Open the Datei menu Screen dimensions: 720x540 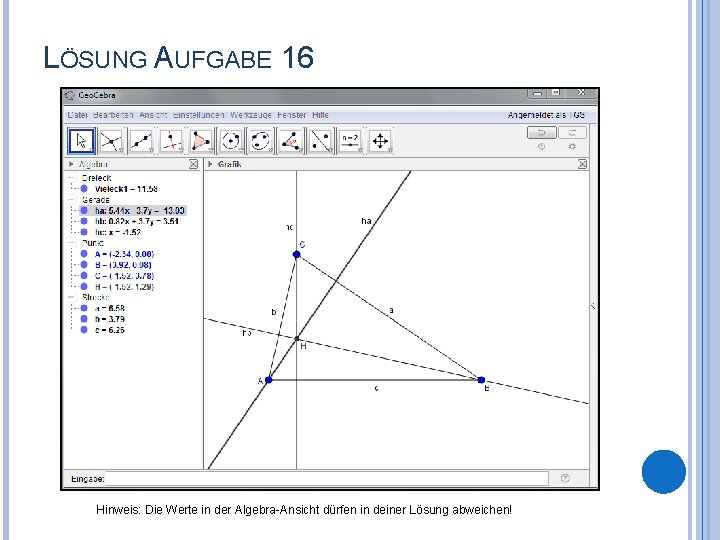coord(77,115)
